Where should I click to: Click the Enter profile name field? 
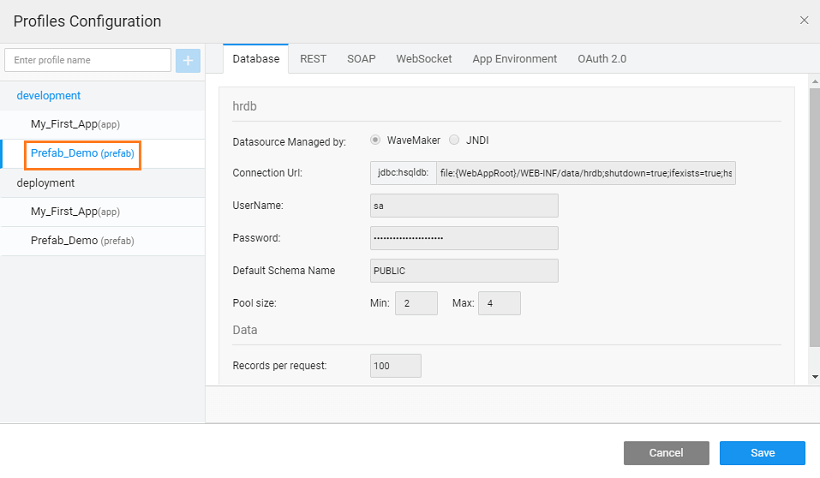click(x=88, y=60)
